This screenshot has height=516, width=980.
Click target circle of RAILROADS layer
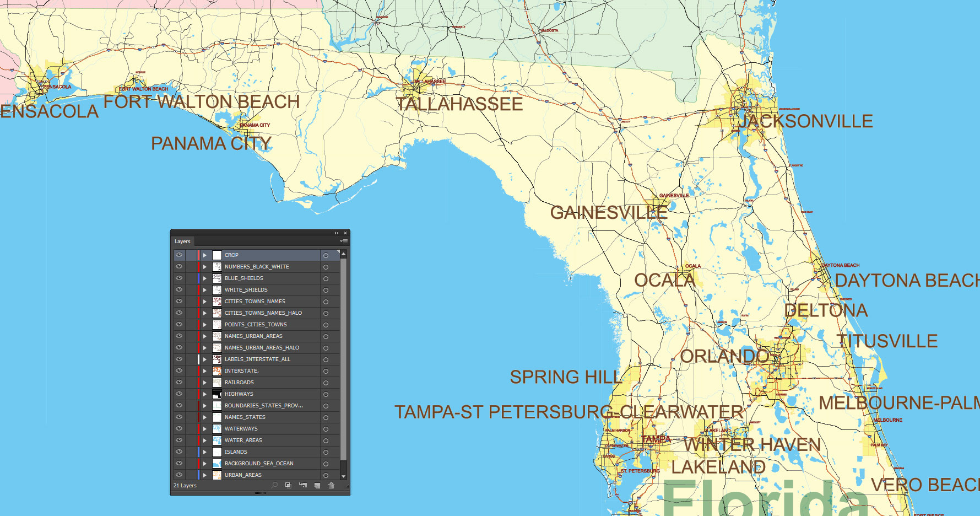[326, 383]
